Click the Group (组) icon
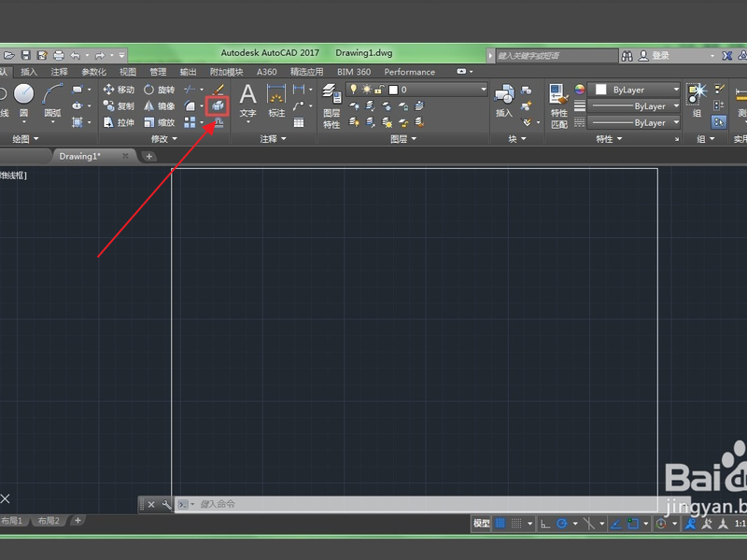This screenshot has height=560, width=747. click(697, 100)
